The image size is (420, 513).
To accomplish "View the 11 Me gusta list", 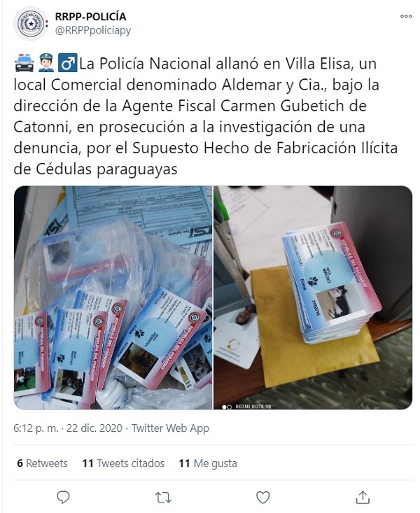I will pos(208,463).
